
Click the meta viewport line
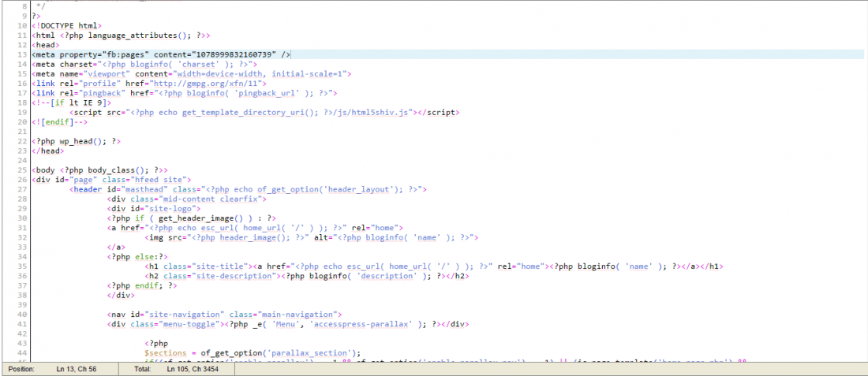[x=192, y=73]
